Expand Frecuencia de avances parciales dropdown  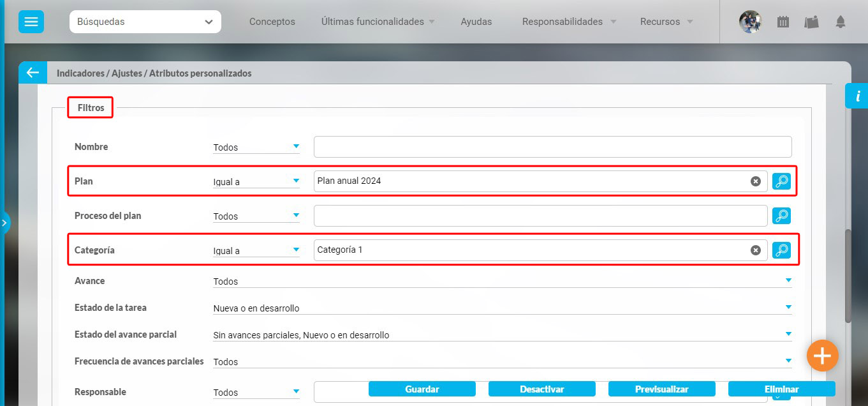click(x=503, y=361)
